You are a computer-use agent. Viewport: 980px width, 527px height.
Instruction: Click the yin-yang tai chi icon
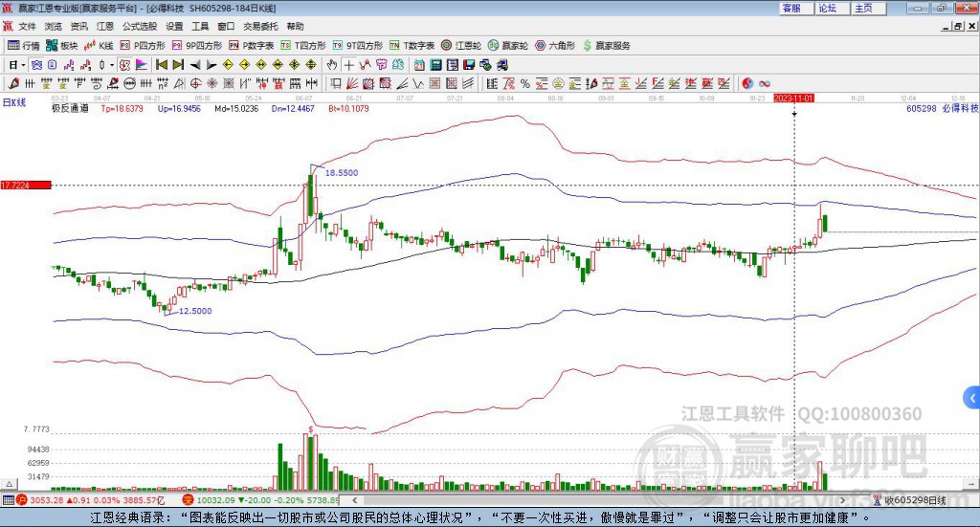coord(747,83)
